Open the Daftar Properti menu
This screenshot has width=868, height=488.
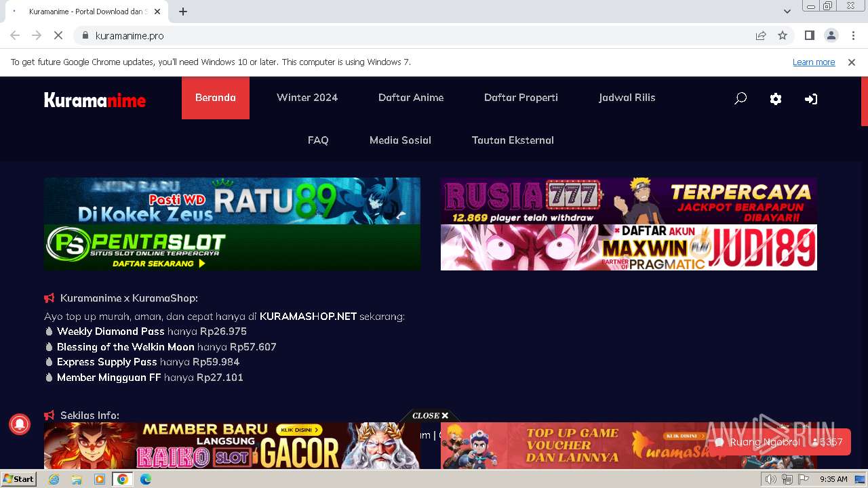[x=521, y=98]
